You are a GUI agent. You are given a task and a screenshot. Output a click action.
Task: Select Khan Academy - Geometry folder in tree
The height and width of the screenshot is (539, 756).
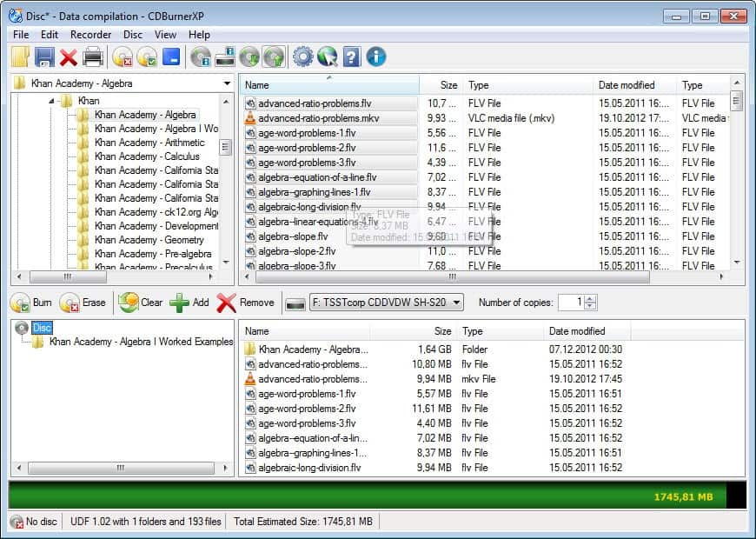(x=149, y=240)
